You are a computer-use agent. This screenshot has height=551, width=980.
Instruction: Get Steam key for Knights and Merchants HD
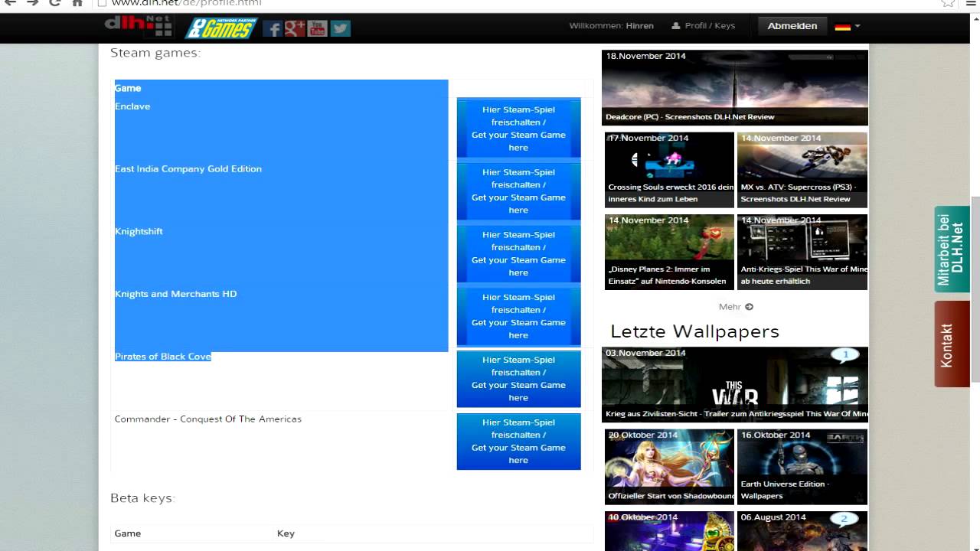tap(518, 316)
